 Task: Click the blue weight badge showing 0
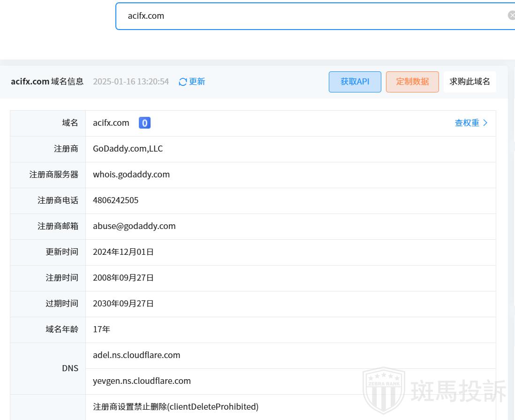144,123
